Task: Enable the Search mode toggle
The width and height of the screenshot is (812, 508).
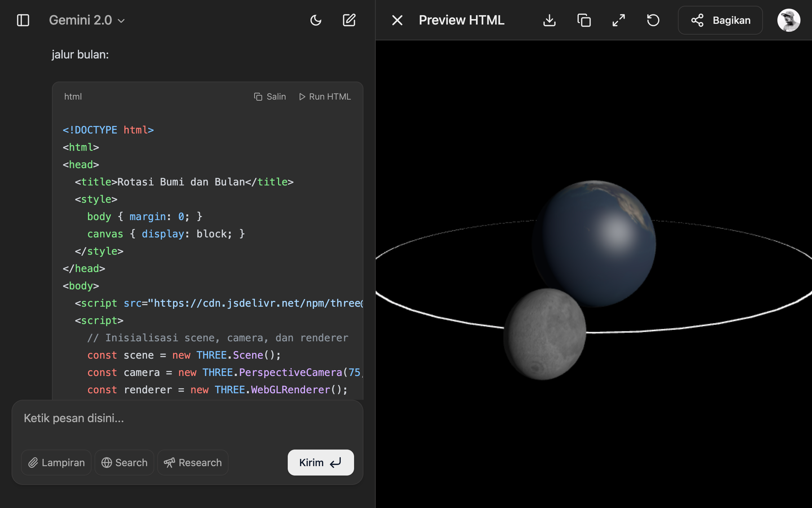Action: coord(124,463)
